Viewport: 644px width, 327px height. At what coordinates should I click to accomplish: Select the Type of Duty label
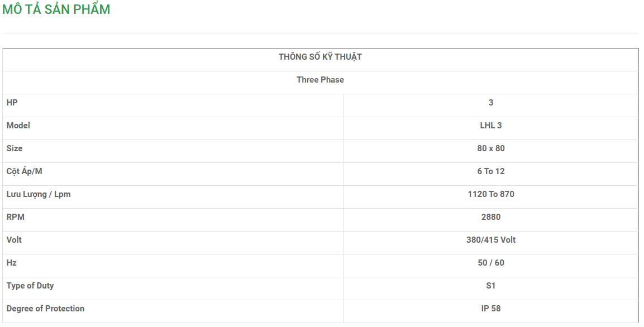30,286
